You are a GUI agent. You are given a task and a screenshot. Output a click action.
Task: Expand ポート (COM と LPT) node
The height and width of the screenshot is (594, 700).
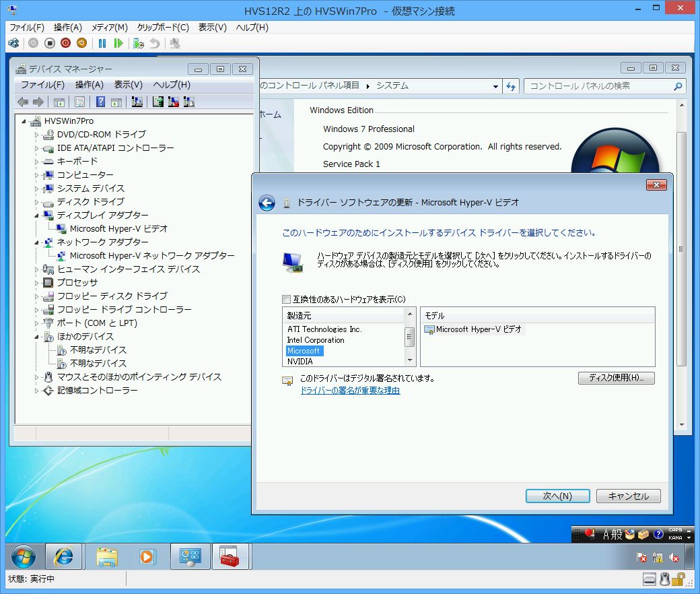(36, 323)
